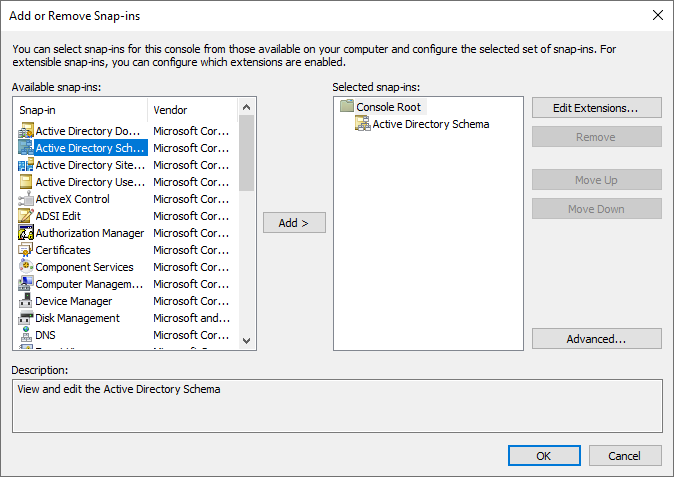Screen dimensions: 674x477
Task: Click the Active Directory Schema icon in selected snap-ins
Action: click(362, 124)
